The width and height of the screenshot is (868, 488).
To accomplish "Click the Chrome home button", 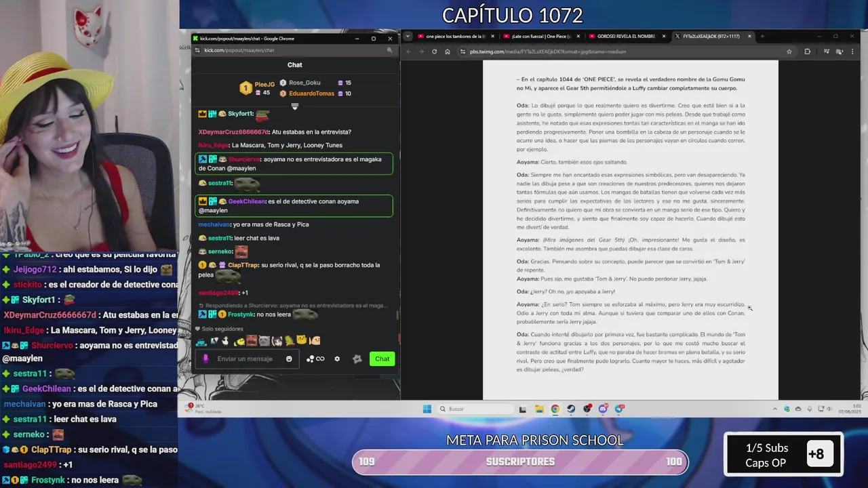I will coord(448,52).
